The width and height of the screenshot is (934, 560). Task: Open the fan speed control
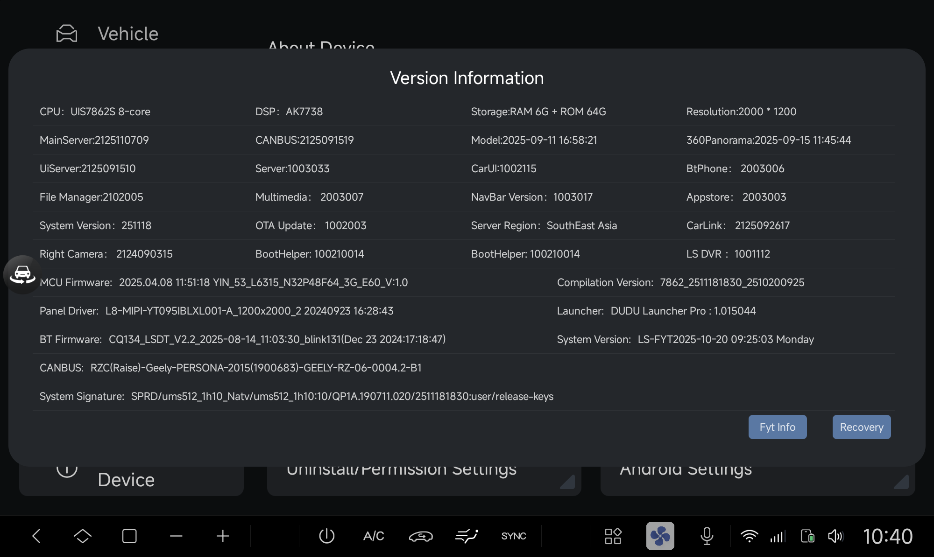pos(660,536)
